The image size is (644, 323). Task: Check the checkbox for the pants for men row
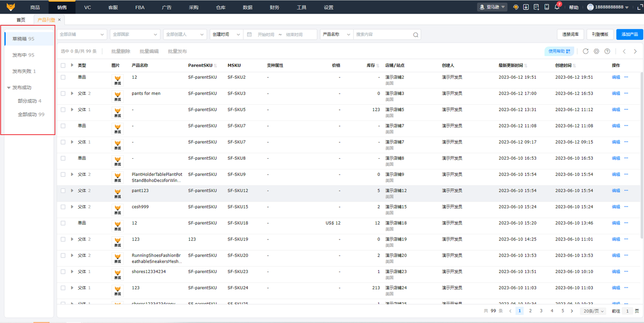[63, 93]
